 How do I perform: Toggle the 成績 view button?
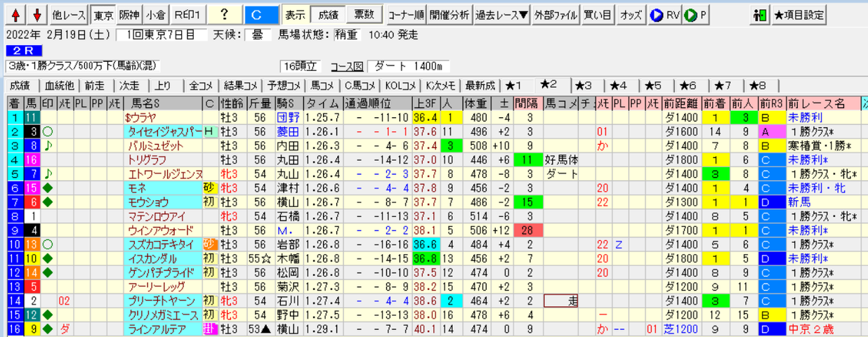click(329, 14)
